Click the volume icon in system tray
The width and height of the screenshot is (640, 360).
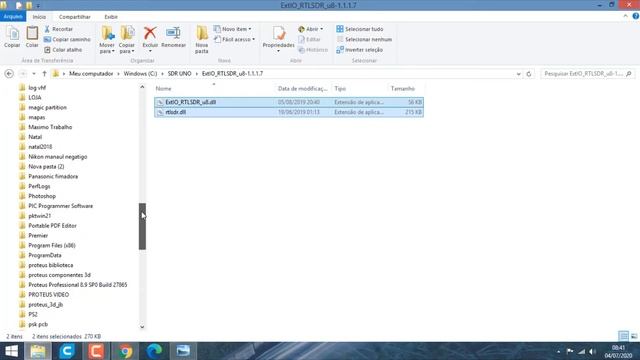coord(592,351)
